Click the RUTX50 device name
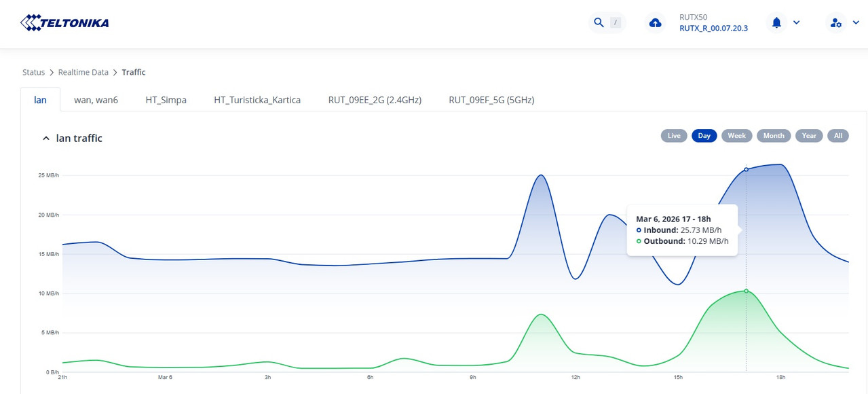This screenshot has width=868, height=394. 693,17
